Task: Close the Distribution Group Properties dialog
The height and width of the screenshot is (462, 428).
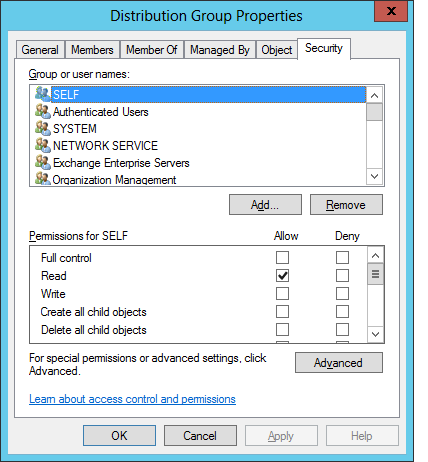Action: (391, 11)
